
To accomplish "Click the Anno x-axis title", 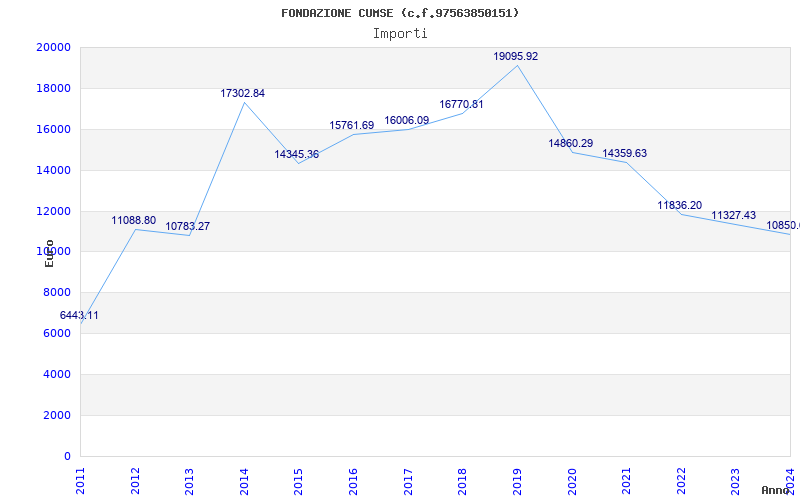I will pos(776,490).
